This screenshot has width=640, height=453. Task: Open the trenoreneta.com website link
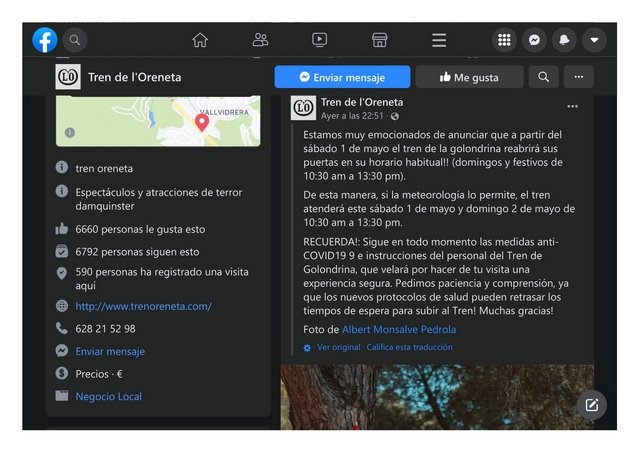click(143, 306)
